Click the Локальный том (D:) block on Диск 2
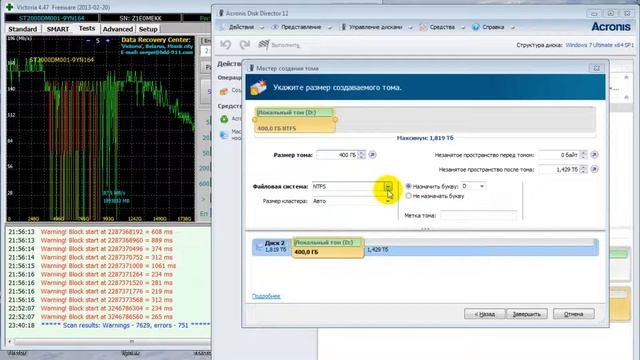This screenshot has height=360, width=640. point(328,247)
